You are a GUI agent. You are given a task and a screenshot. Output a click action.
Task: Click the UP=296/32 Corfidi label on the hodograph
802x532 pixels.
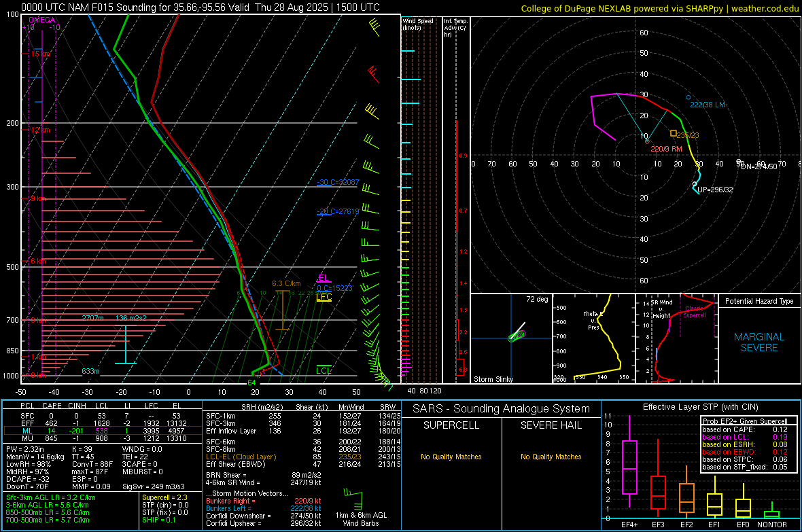[715, 190]
